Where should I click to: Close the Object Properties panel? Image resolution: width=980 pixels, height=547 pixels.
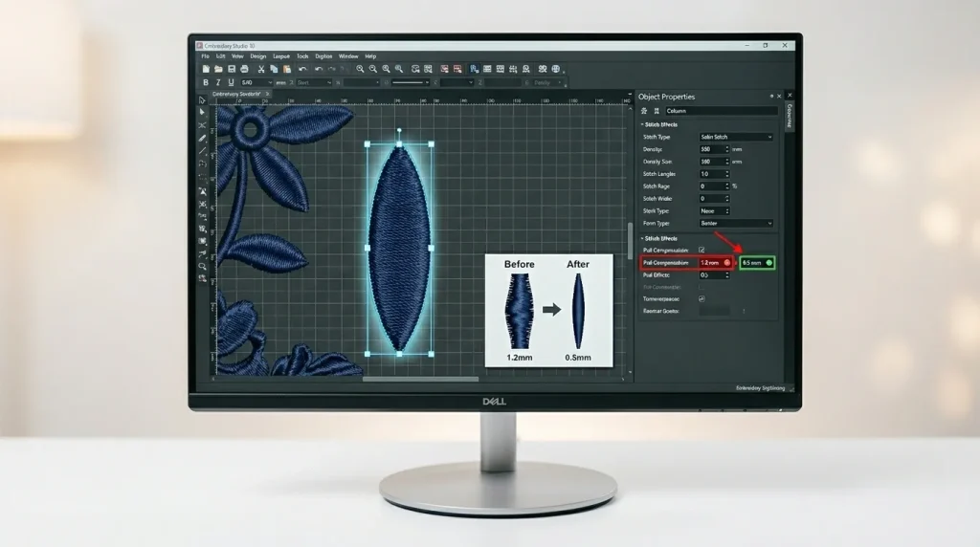(779, 97)
